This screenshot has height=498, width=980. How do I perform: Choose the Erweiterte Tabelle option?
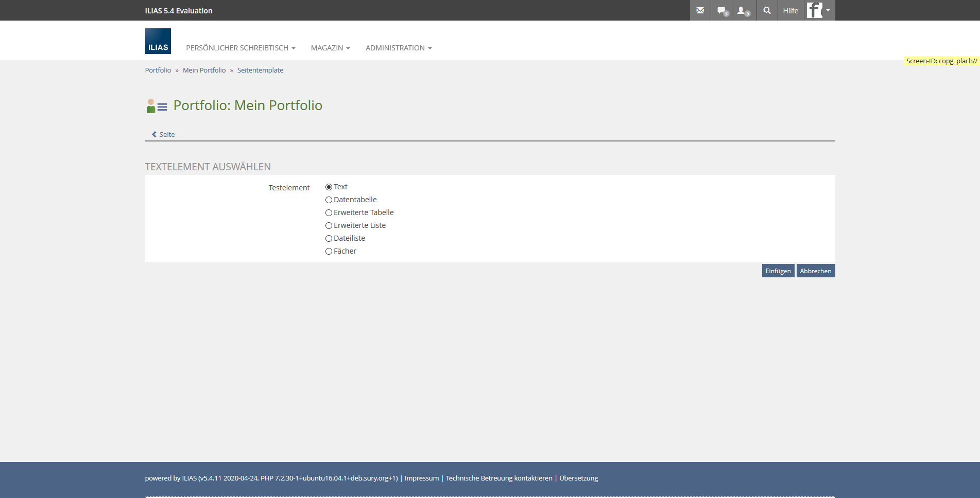[329, 213]
